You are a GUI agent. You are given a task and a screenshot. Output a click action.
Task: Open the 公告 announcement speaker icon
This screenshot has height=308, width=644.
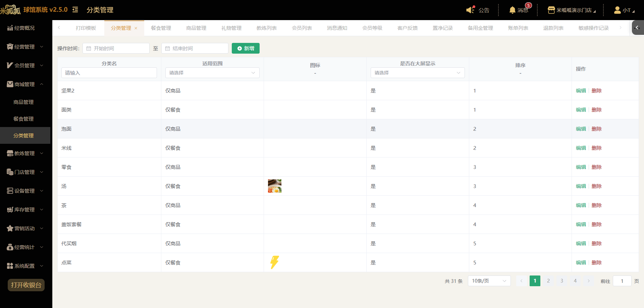tap(471, 10)
